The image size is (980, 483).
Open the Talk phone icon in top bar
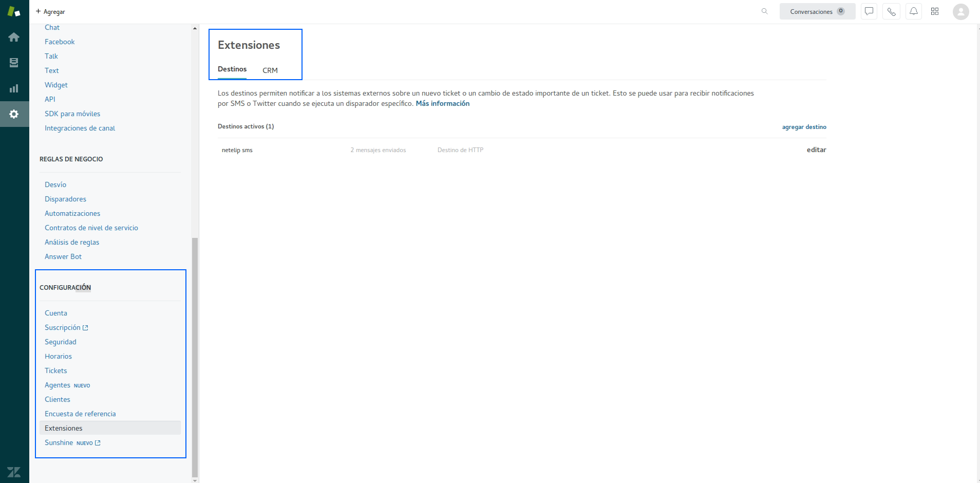coord(891,11)
